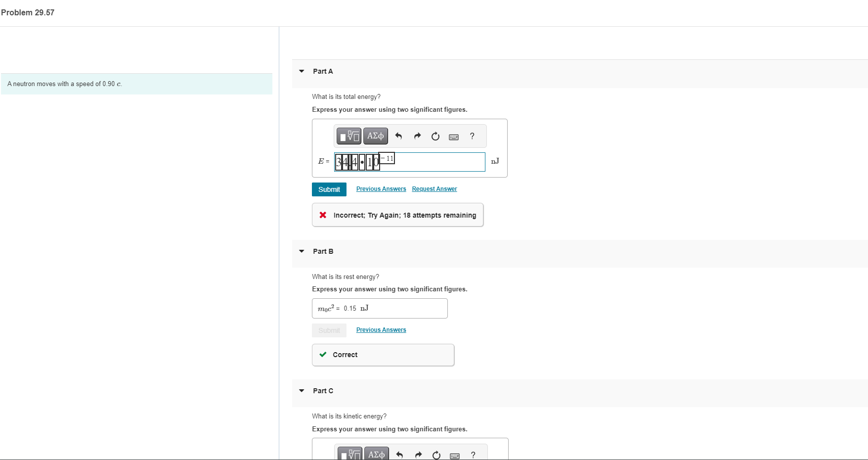Redo edit in Part C toolbar

point(418,455)
